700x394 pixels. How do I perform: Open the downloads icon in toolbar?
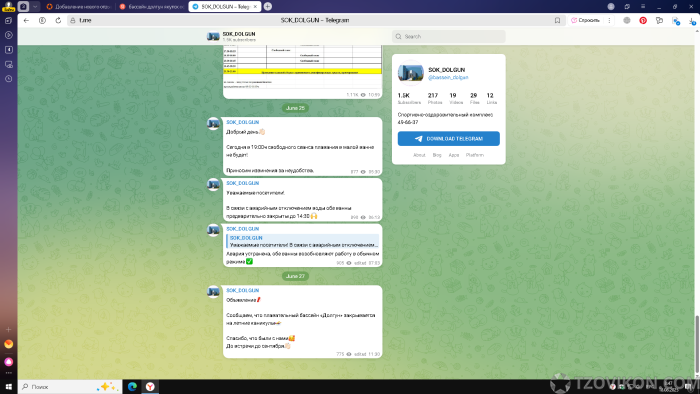click(692, 21)
